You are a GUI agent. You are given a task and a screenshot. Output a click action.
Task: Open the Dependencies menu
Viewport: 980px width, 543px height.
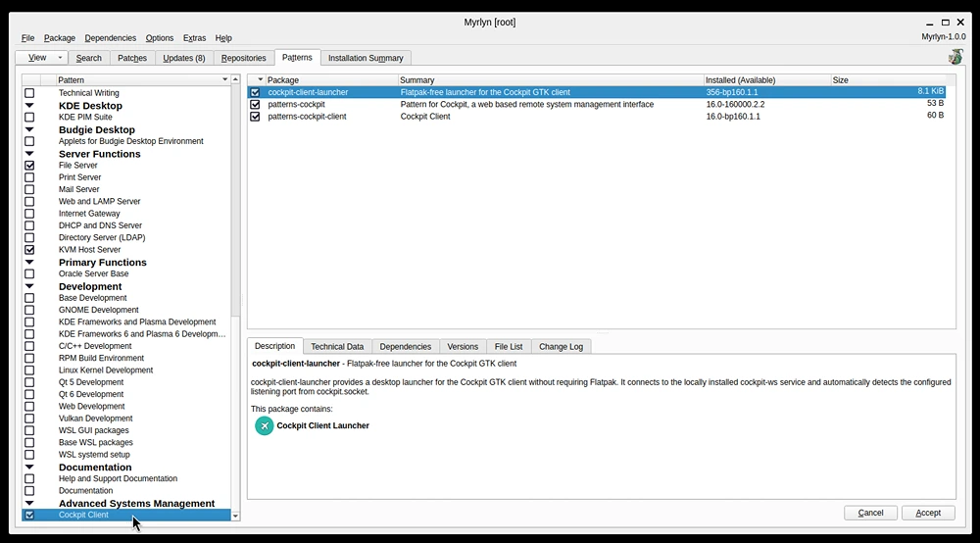coord(110,38)
